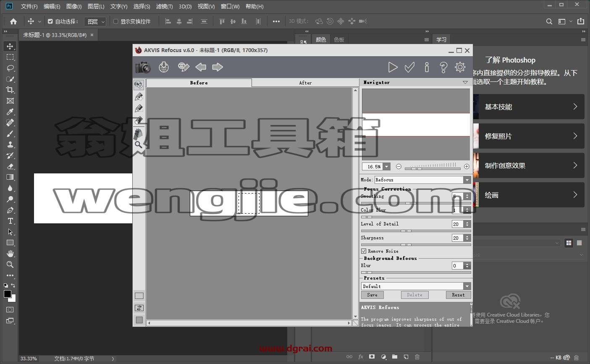Select the Horizontal Type tool
590x364 pixels.
pos(10,221)
